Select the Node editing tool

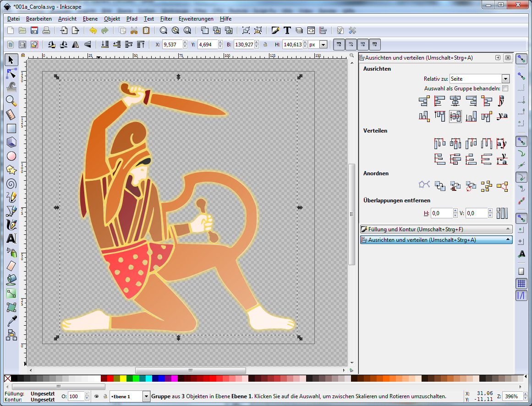[x=11, y=73]
